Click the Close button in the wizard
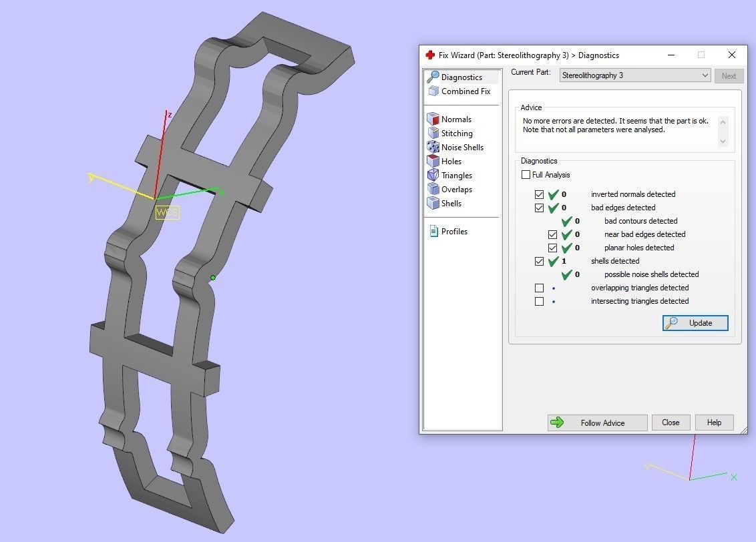 tap(671, 423)
